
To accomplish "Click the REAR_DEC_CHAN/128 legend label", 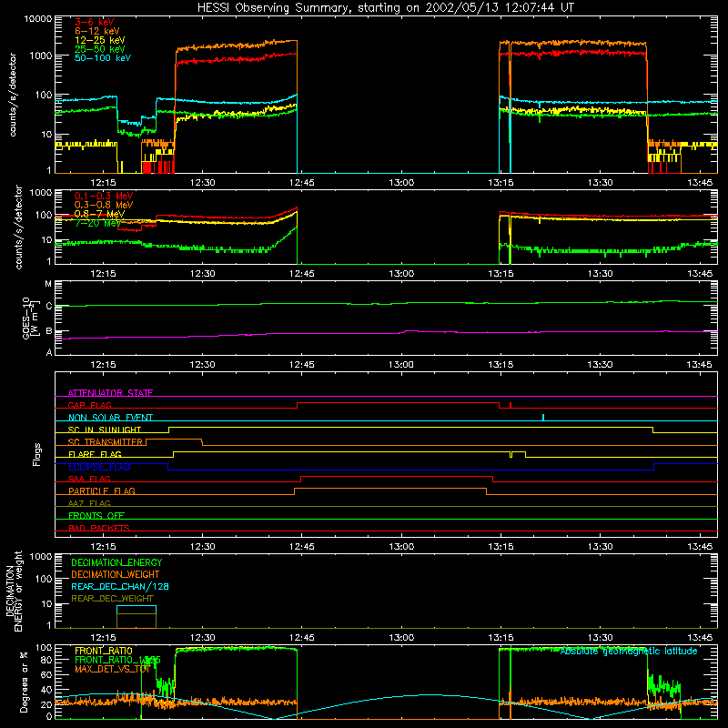I will (x=120, y=586).
